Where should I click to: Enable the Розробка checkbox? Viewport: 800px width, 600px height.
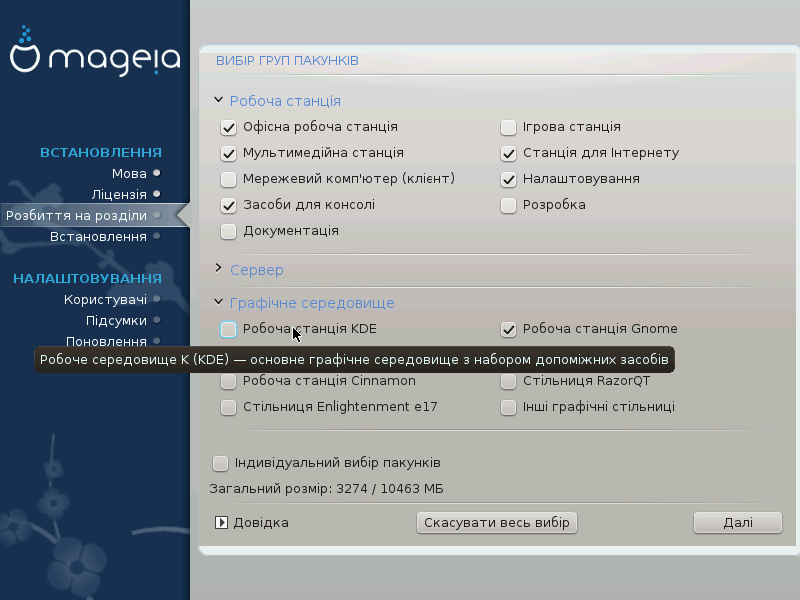[x=508, y=205]
